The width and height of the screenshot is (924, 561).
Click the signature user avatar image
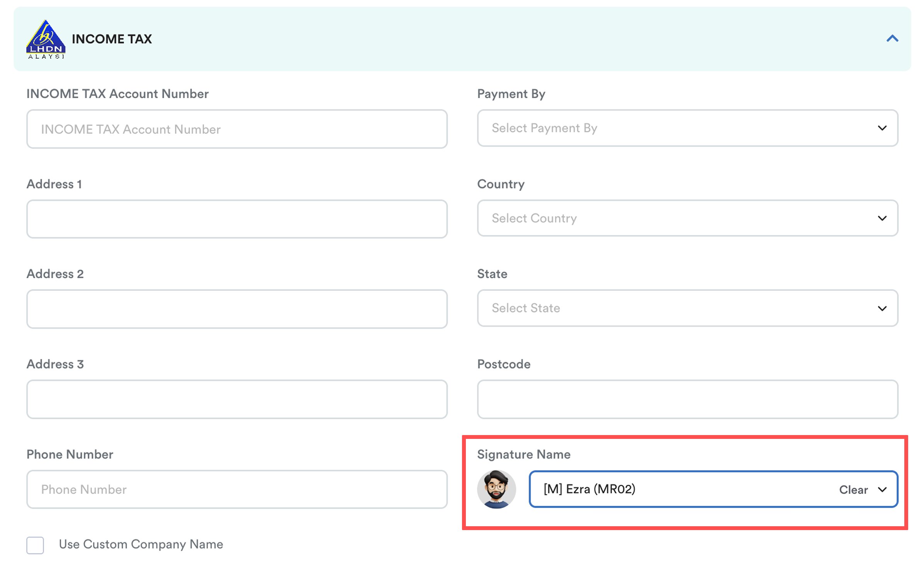pos(496,489)
